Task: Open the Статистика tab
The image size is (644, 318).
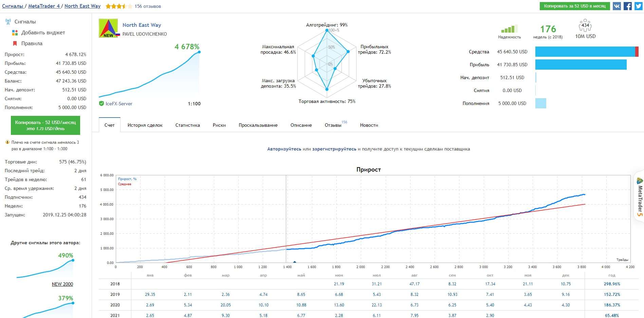Action: (188, 125)
